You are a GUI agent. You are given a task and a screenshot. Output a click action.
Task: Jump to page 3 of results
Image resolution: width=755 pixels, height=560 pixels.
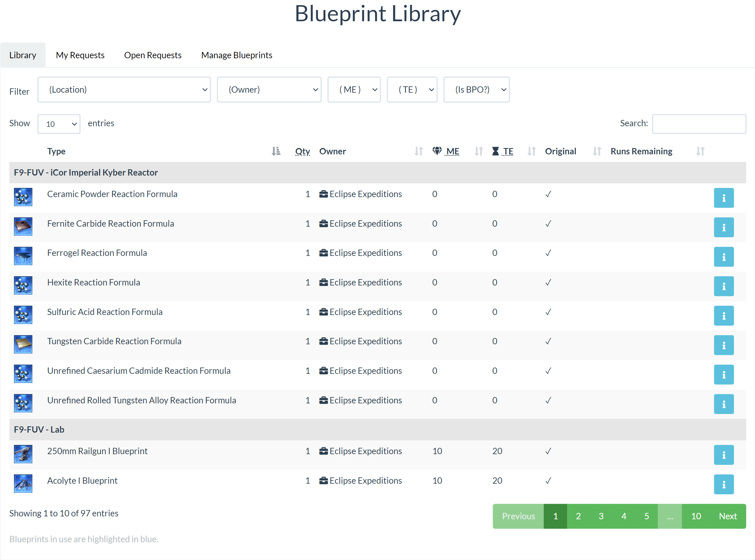[x=601, y=516]
